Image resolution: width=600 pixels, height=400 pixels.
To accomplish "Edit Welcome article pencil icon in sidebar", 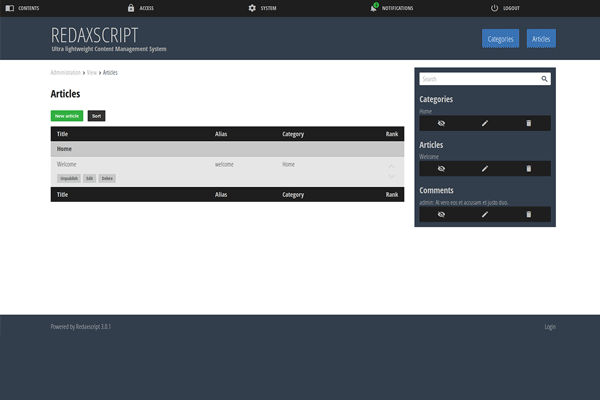I will tap(485, 169).
